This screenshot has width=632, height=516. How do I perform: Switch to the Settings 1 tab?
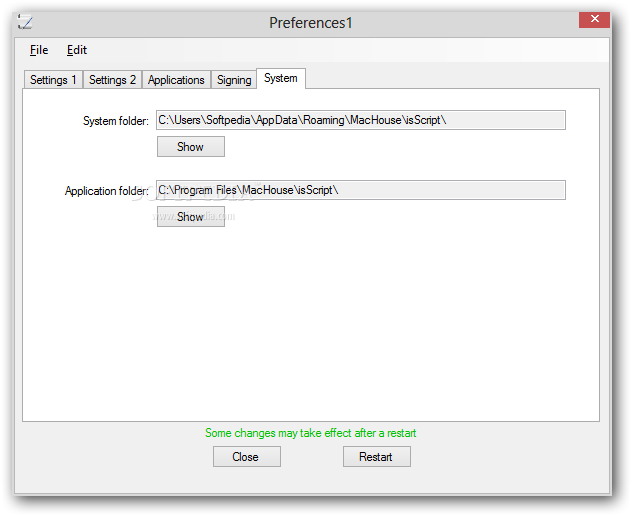pos(53,80)
